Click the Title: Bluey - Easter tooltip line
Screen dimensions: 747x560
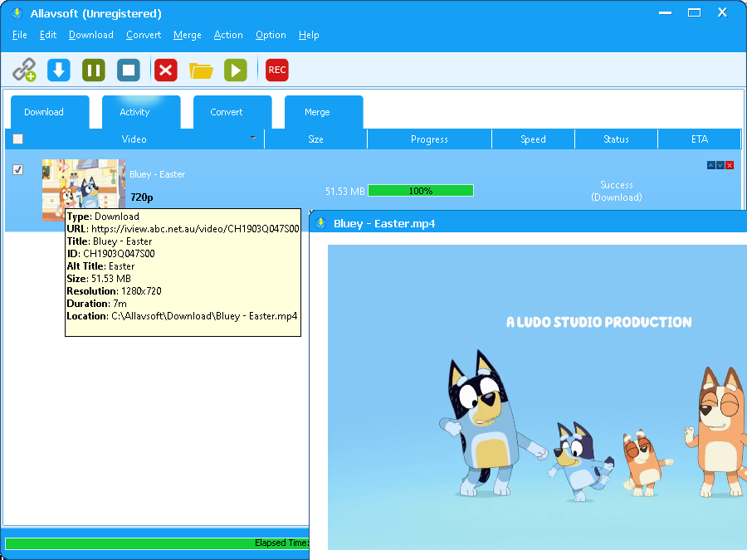click(110, 241)
